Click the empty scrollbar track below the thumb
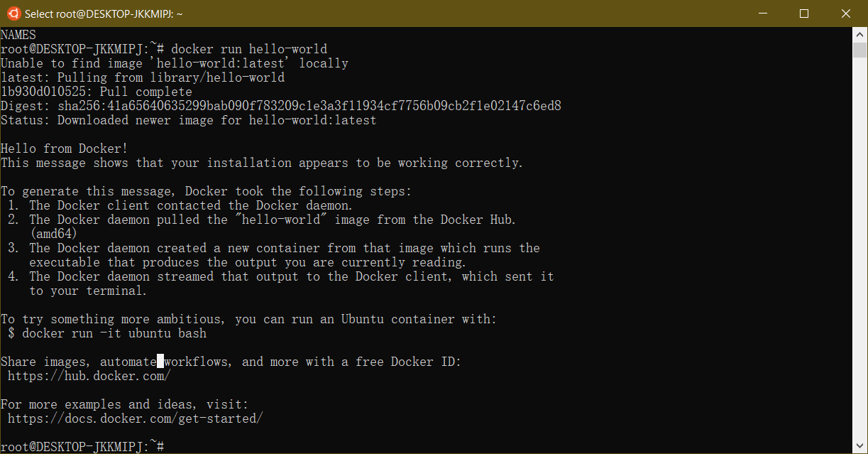The width and height of the screenshot is (868, 454). [859, 249]
